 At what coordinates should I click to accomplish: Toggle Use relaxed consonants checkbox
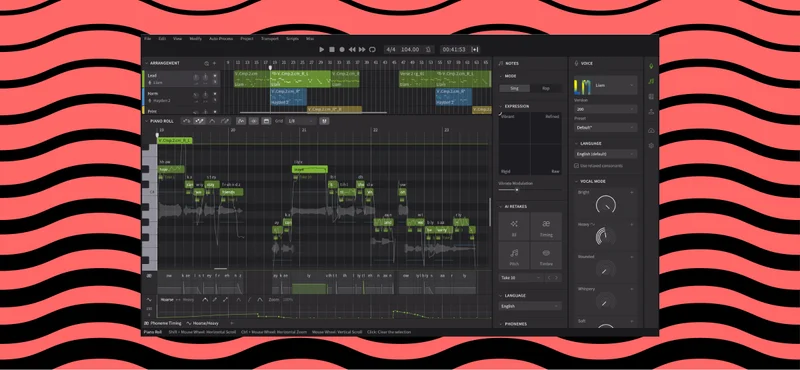click(577, 166)
